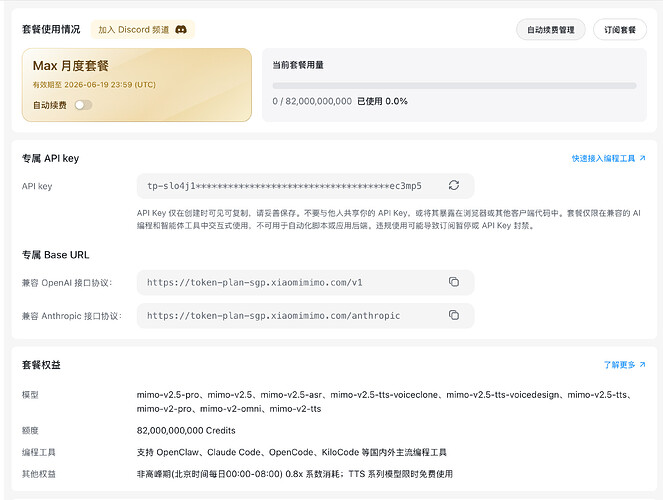The width and height of the screenshot is (663, 500).
Task: Click the /v1 base URL field
Action: (x=305, y=282)
